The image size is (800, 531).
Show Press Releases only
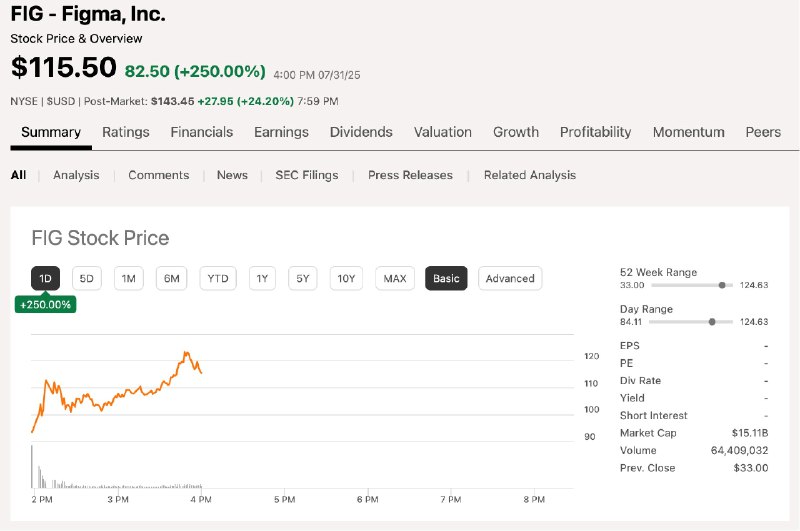(x=410, y=175)
